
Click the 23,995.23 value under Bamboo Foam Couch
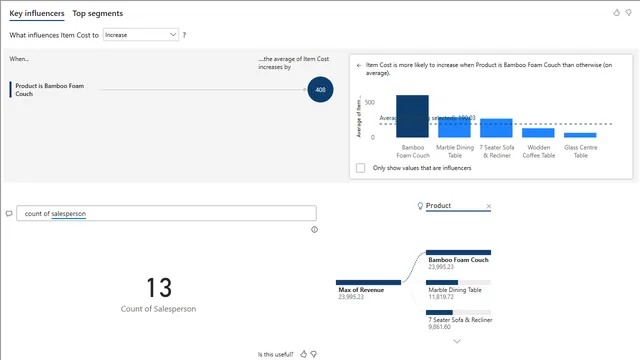pos(441,267)
